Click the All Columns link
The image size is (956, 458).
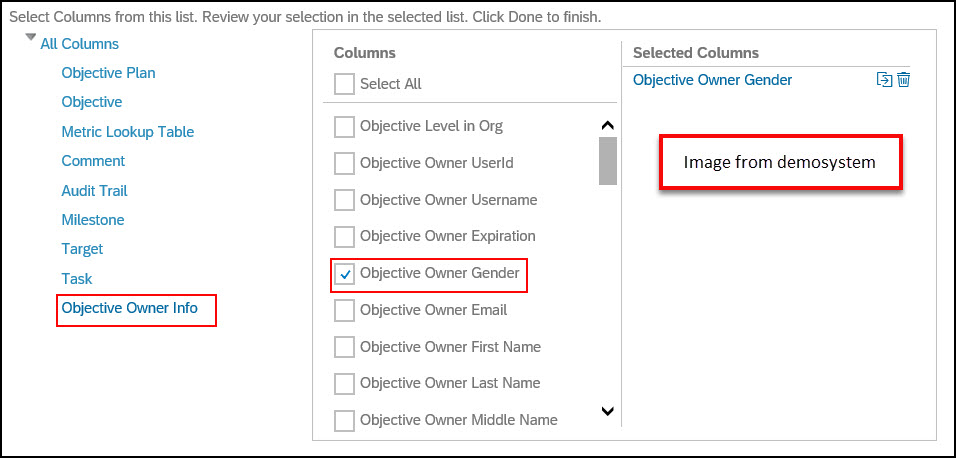[80, 44]
